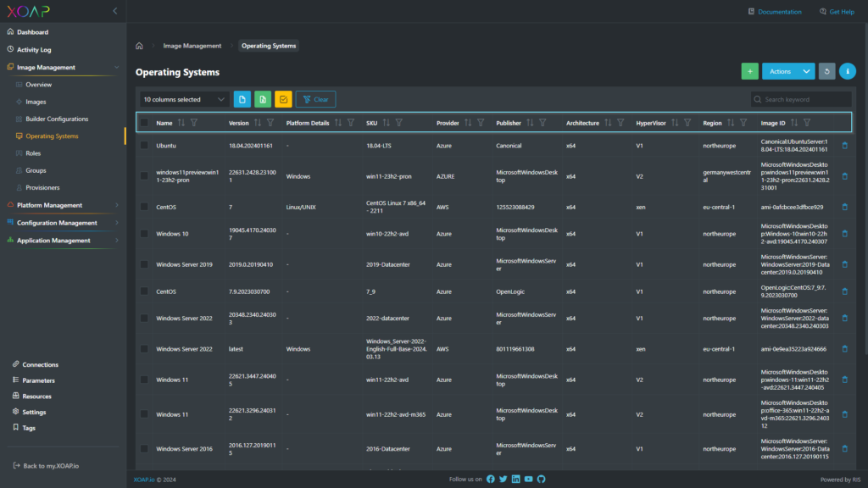Filter the SKU column
Image resolution: width=868 pixels, height=488 pixels.
(399, 123)
